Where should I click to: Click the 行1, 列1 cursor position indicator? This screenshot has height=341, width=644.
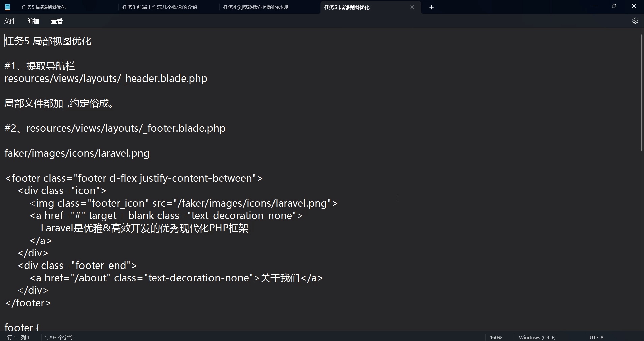[19, 337]
